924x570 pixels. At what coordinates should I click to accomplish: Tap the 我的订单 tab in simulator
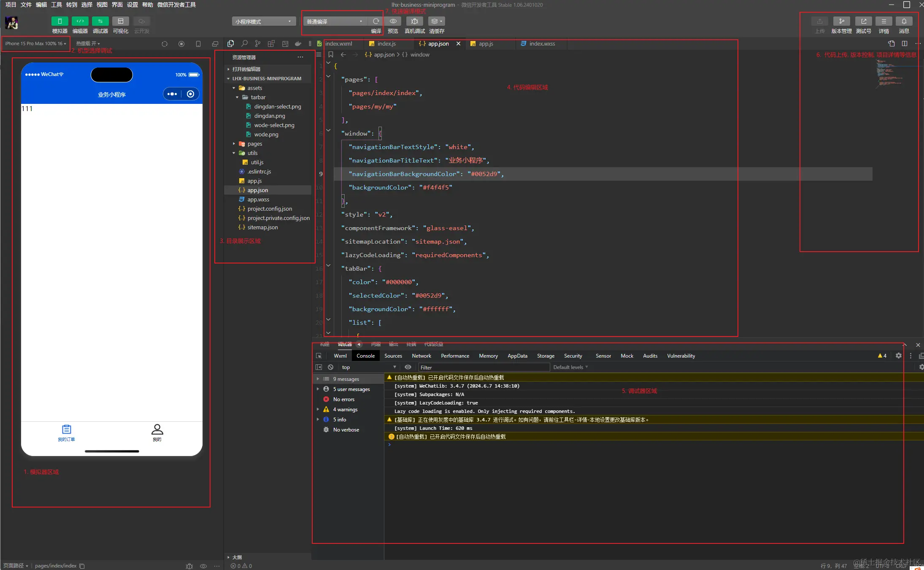66,433
